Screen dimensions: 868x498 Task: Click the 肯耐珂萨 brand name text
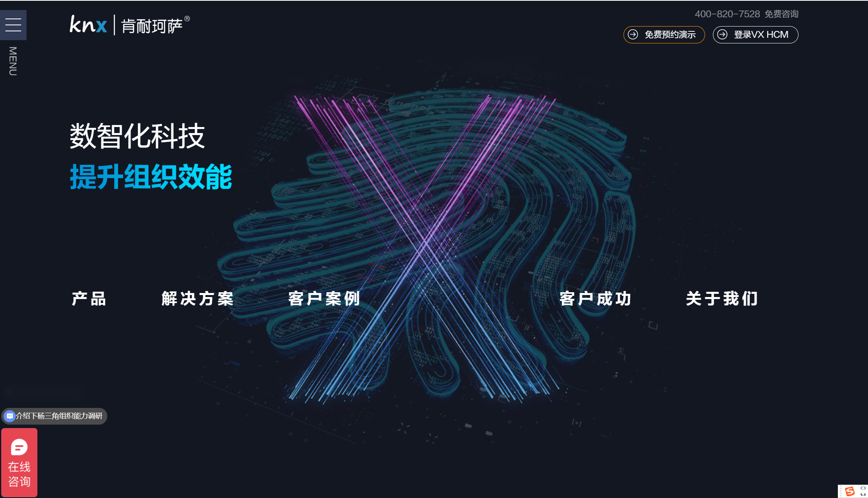[152, 26]
